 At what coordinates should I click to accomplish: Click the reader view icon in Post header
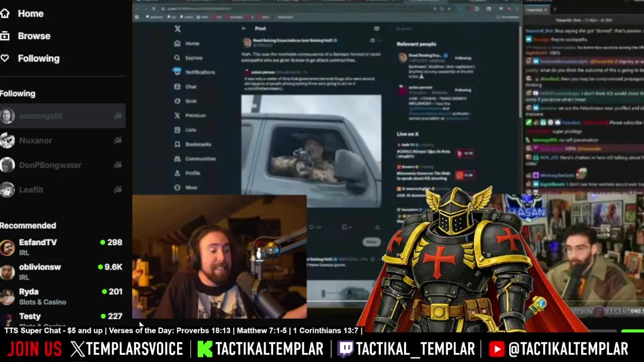(x=376, y=29)
